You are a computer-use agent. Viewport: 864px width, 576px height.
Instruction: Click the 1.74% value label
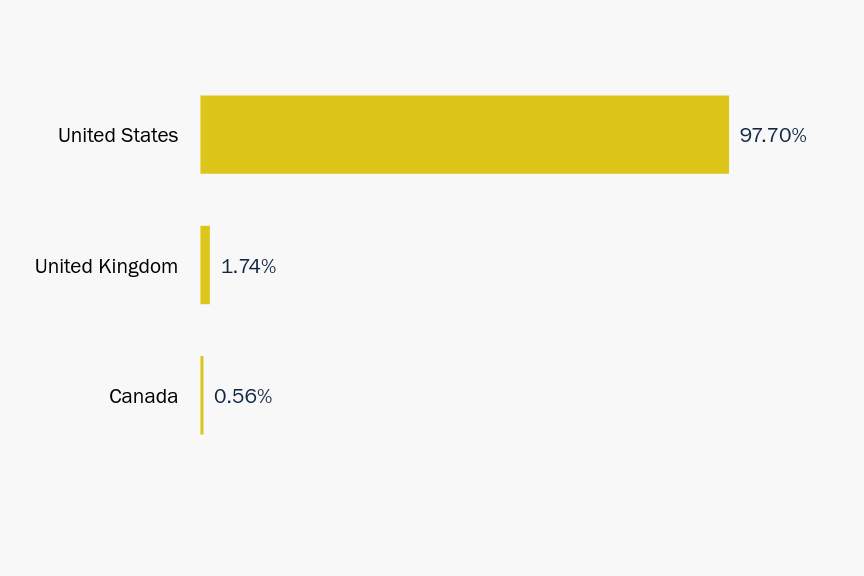(248, 266)
